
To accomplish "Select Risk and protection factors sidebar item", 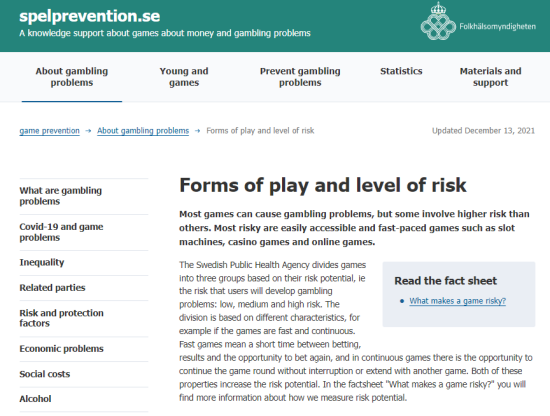I will coord(83,318).
